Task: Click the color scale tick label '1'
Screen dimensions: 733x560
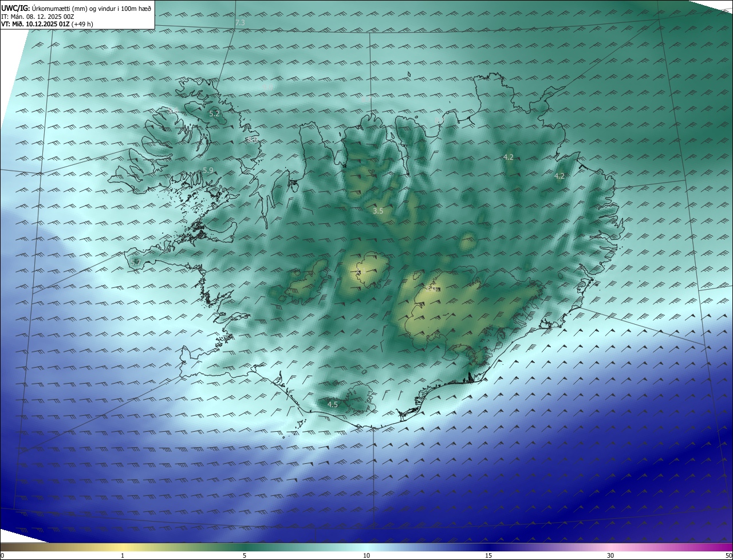Action: [123, 555]
